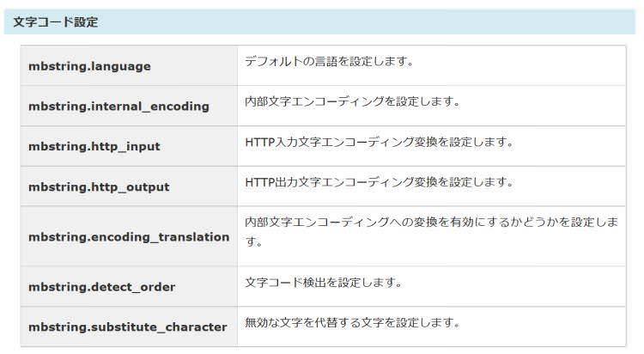Click the mbstring.internal_encoding setting name

click(118, 107)
